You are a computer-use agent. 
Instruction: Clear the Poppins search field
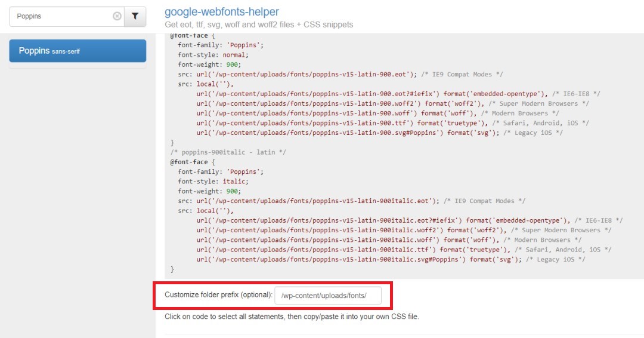[117, 16]
